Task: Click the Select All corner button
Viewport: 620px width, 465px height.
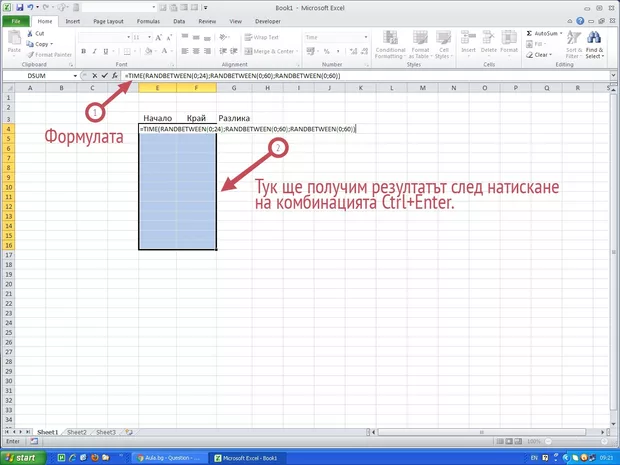Action: pos(8,88)
